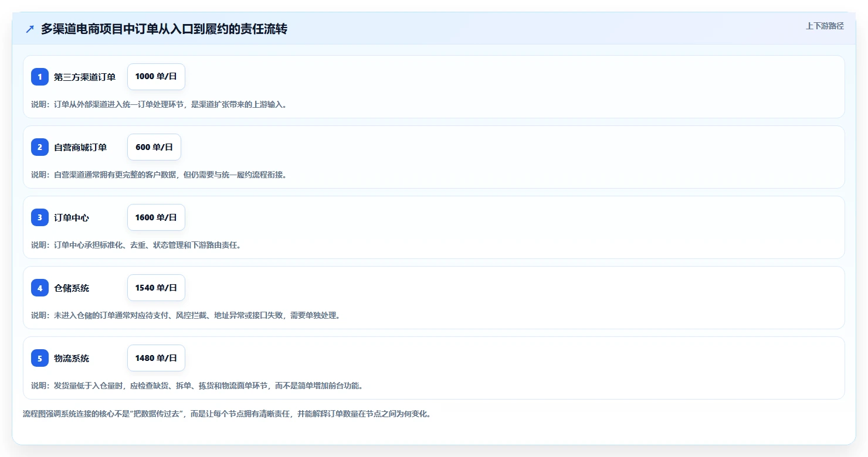Click the arrow icon beside the flow title
Screen dimensions: 868x457
point(30,29)
